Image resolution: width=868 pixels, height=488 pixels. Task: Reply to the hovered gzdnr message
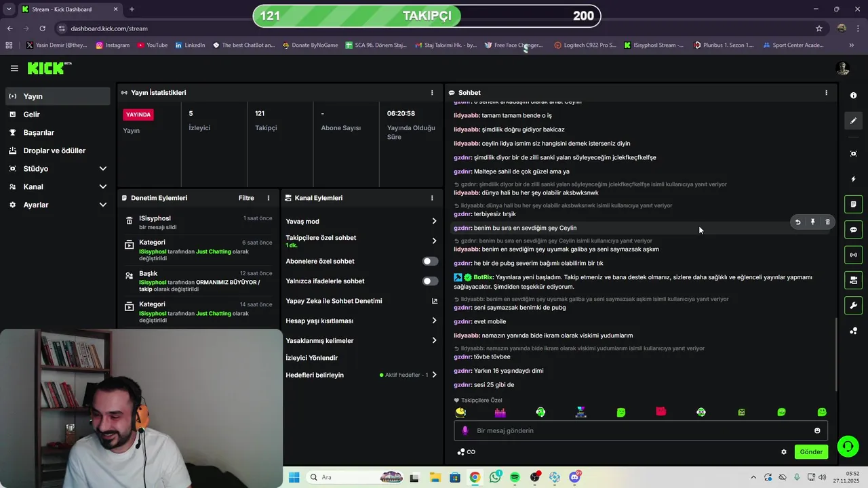[x=797, y=222]
